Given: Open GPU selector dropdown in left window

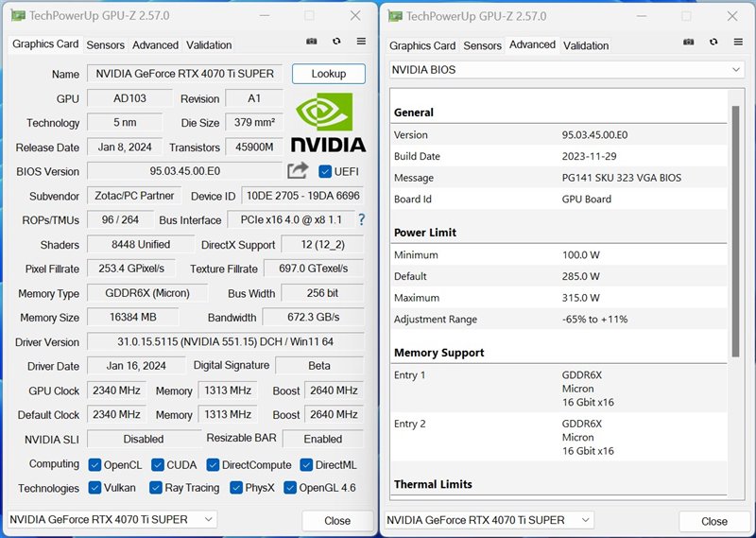Looking at the screenshot, I should point(112,520).
